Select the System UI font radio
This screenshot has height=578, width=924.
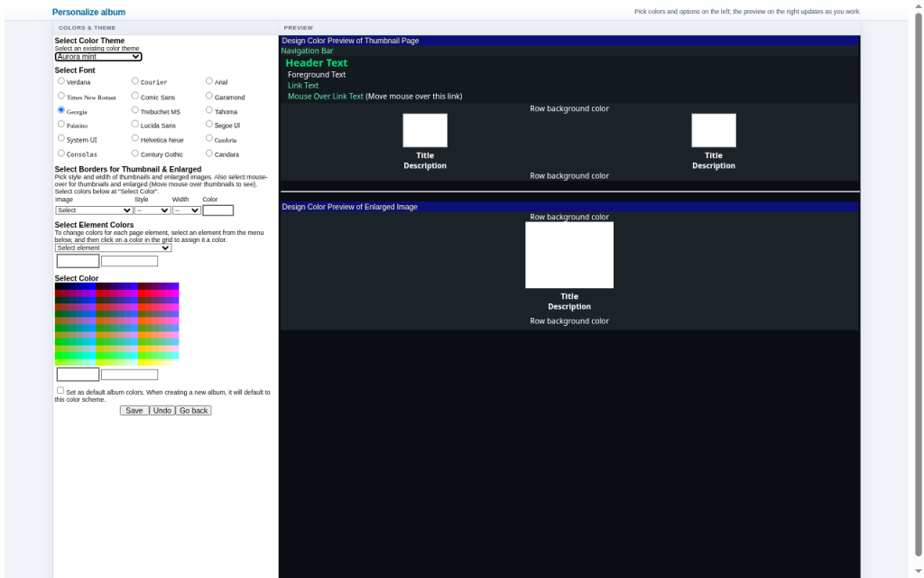(61, 138)
